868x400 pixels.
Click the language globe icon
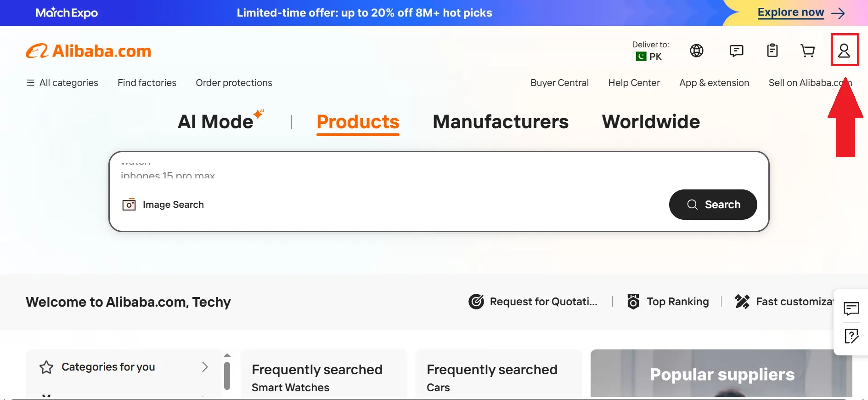[x=696, y=51]
